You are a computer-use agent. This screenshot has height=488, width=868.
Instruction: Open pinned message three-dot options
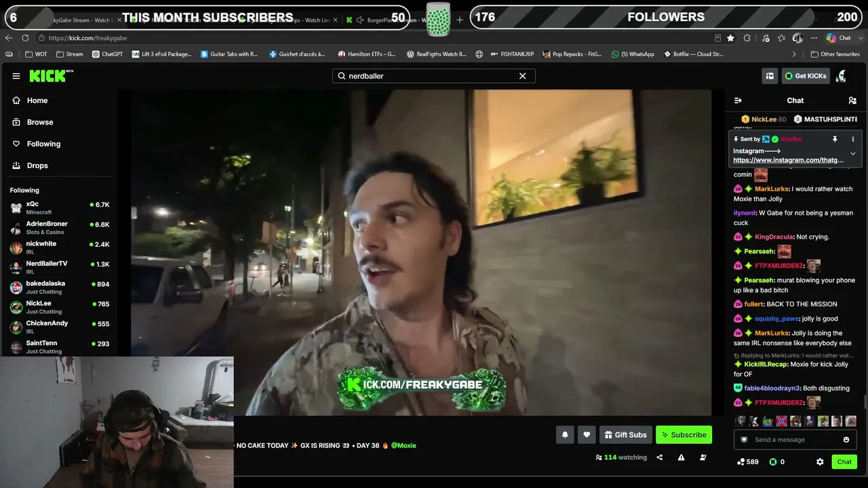(853, 139)
